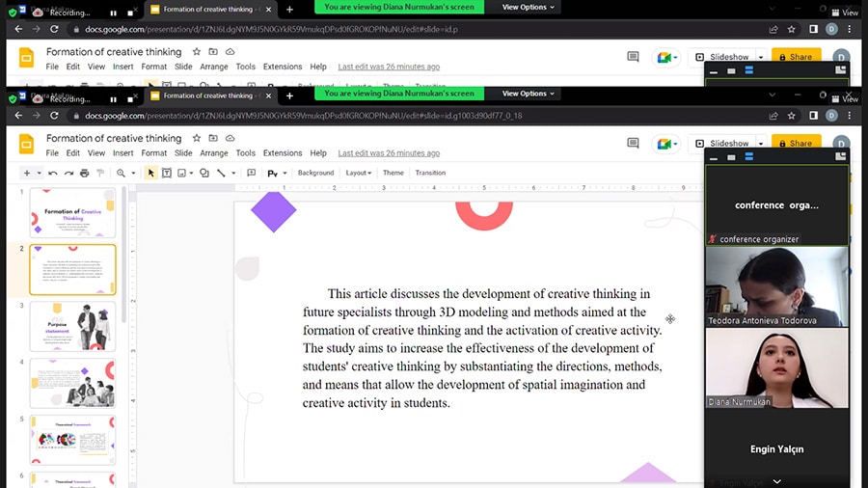This screenshot has width=868, height=488.
Task: Select slide 3 Purpose statement thumbnail
Action: 72,326
